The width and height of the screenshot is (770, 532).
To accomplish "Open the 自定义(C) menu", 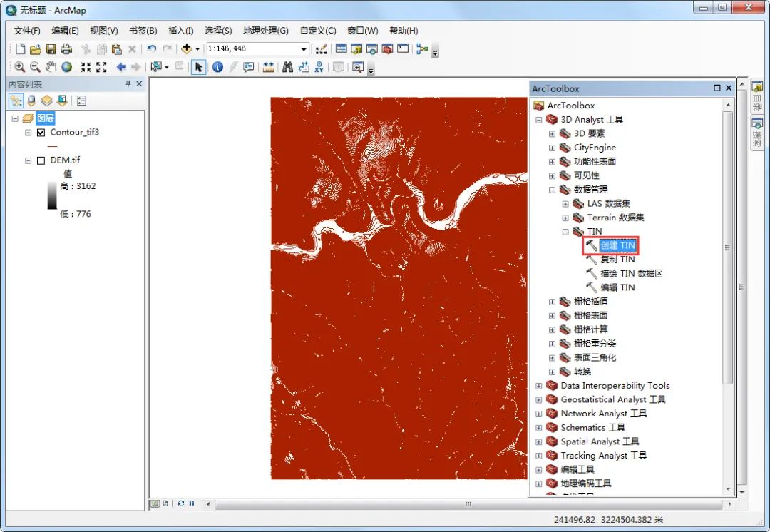I will pyautogui.click(x=318, y=31).
